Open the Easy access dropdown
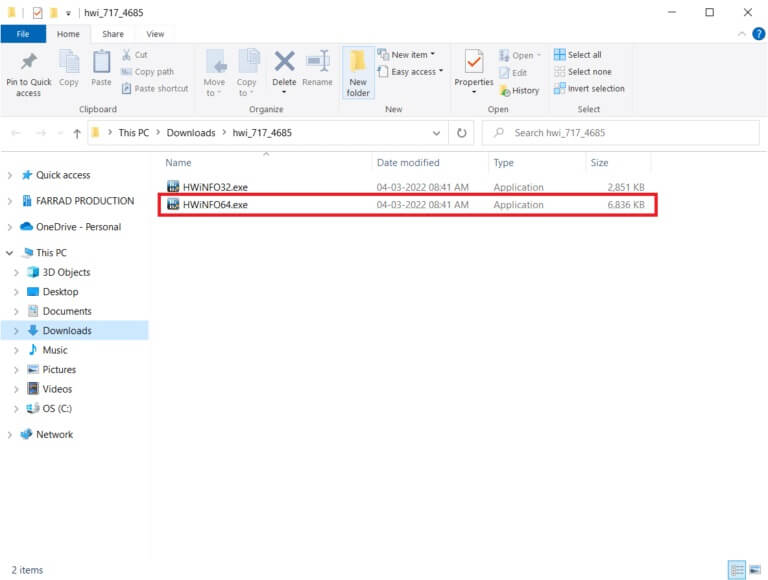Viewport: 768px width, 580px height. coord(410,72)
